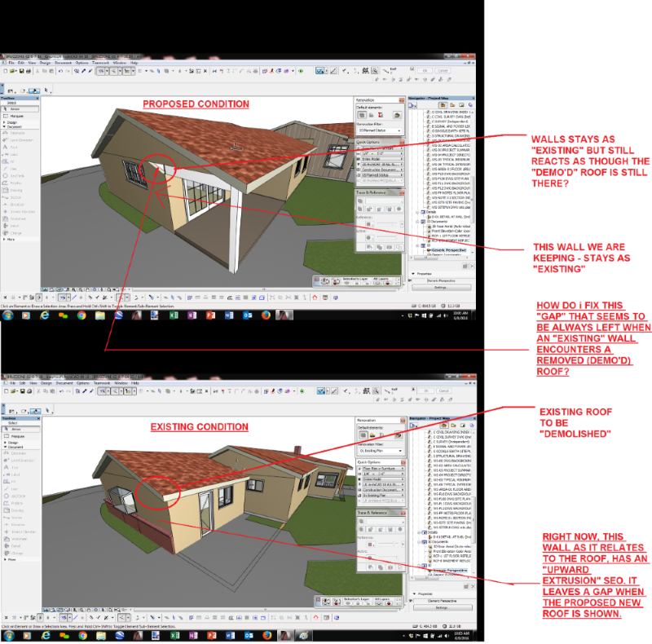The image size is (652, 644).
Task: Open Design menu in top ArchiCAD window
Action: click(x=45, y=63)
